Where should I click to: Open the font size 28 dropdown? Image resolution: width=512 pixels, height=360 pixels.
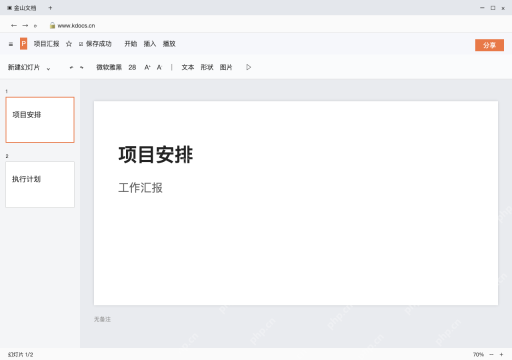pos(132,67)
